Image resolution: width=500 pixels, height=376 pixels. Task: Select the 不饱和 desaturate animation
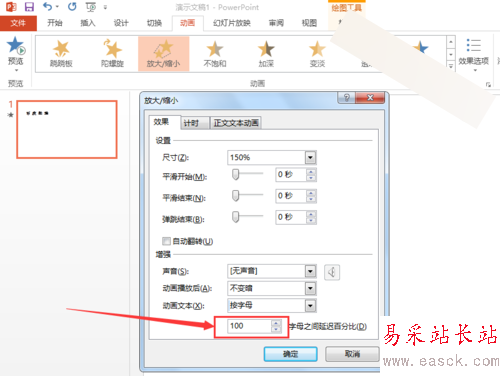[215, 54]
